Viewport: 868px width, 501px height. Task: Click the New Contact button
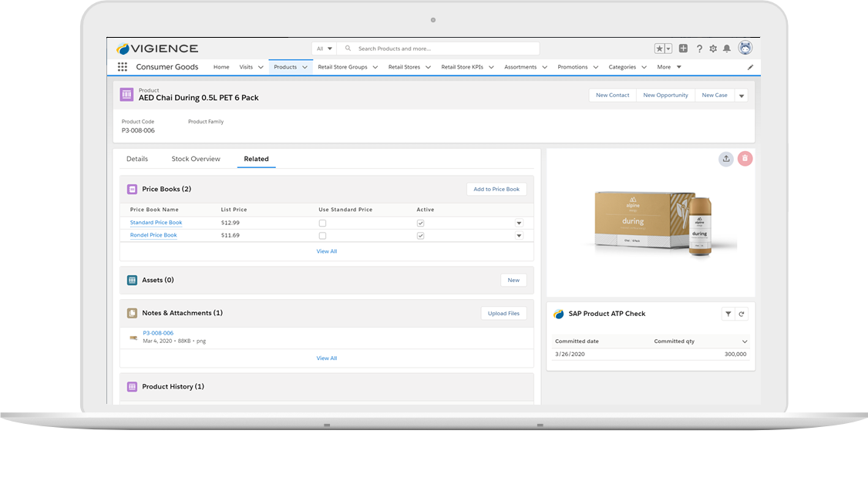613,96
